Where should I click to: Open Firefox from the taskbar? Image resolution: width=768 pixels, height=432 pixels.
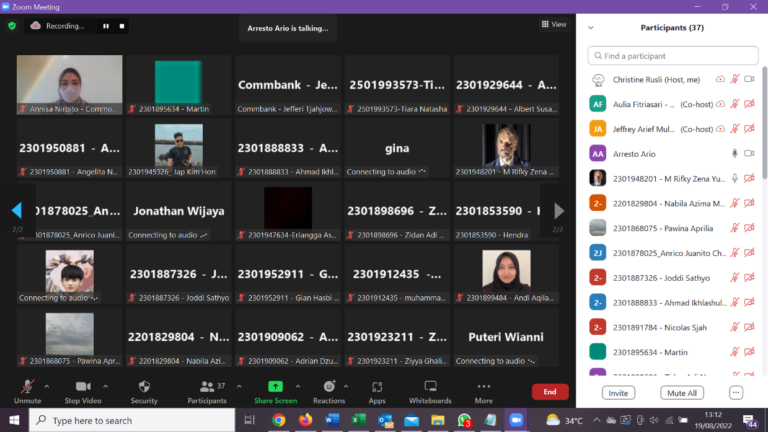(305, 420)
